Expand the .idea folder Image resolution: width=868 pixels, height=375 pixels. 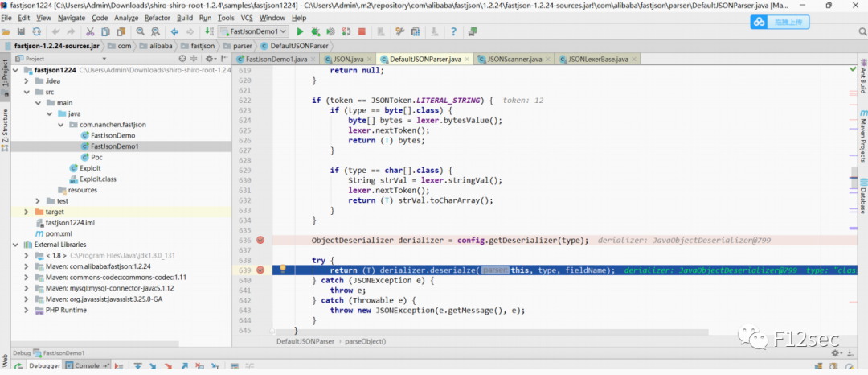[26, 80]
